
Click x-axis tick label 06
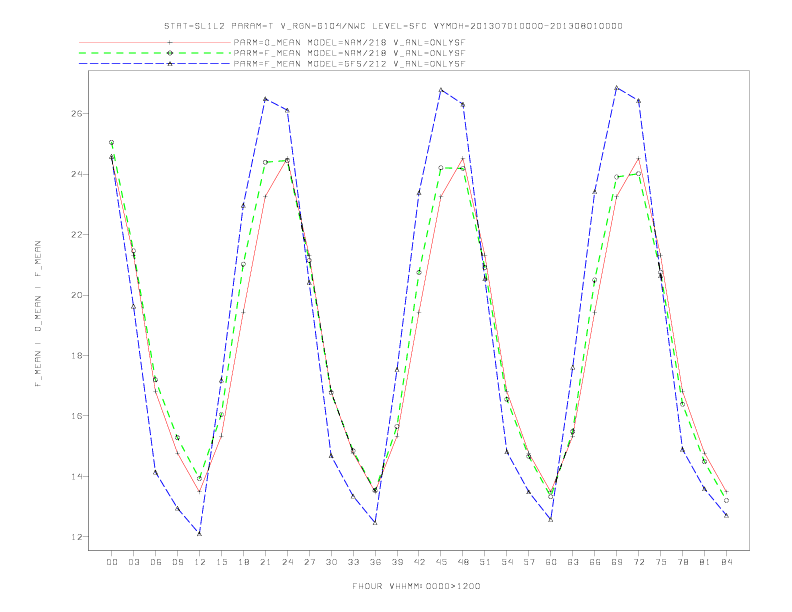tap(156, 562)
